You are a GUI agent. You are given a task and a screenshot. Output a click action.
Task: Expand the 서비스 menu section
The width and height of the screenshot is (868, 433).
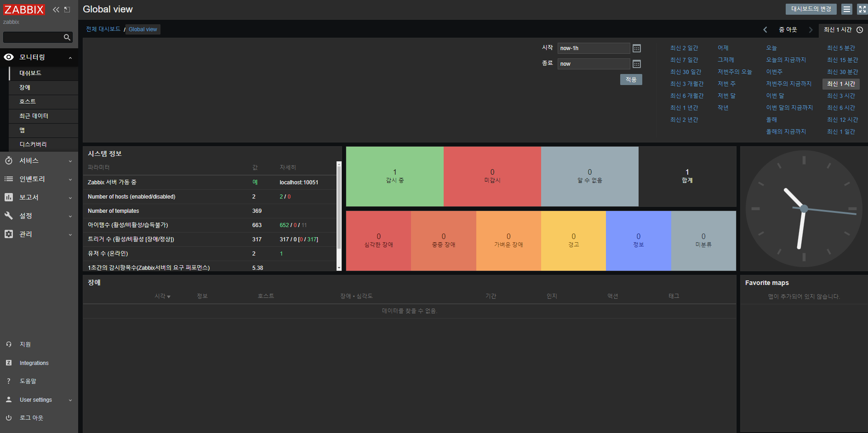pyautogui.click(x=70, y=161)
